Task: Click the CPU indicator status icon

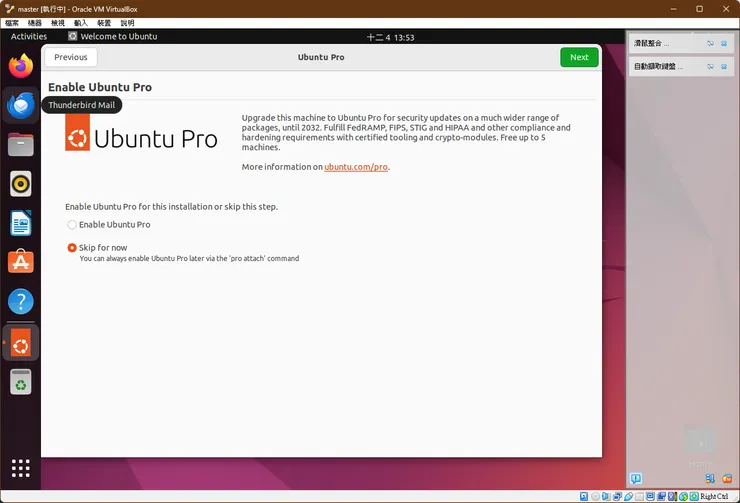Action: 673,496
